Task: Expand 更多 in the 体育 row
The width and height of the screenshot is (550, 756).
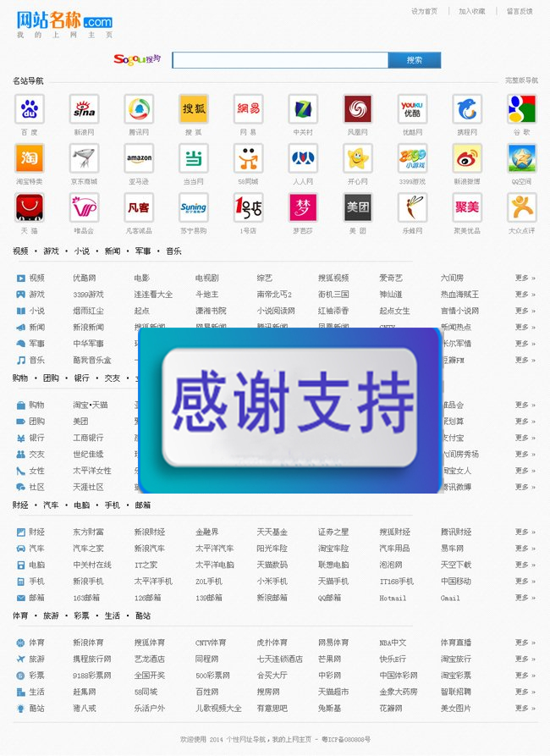Action: (x=525, y=643)
